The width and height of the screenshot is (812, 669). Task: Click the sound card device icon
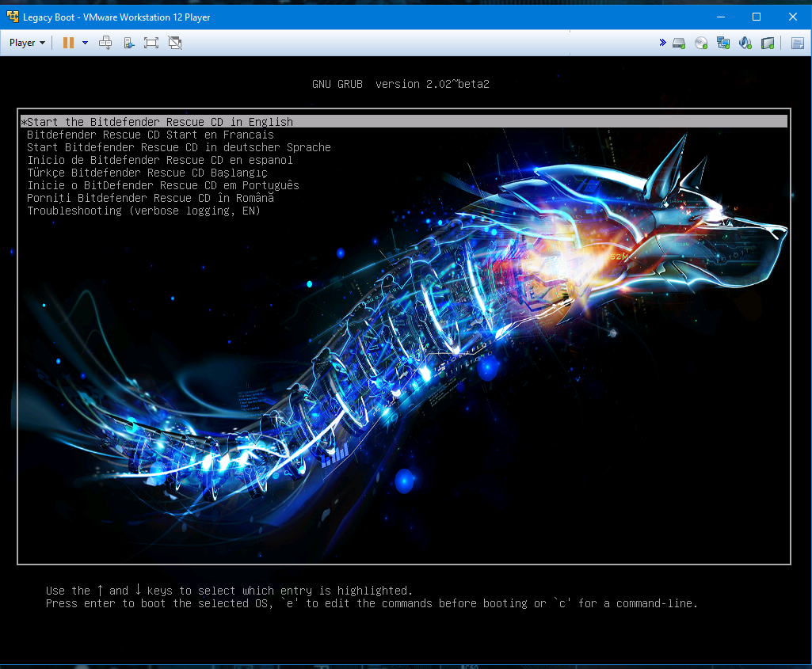tap(745, 43)
